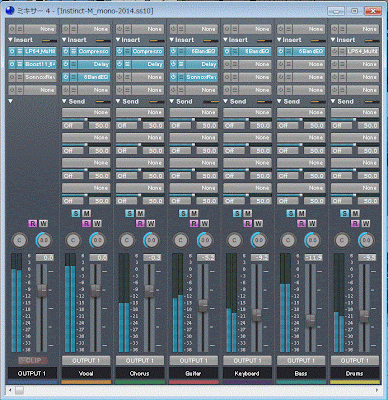The height and width of the screenshot is (400, 388).
Task: Click Bass fader value field showing -11.9
Action: coord(314,258)
